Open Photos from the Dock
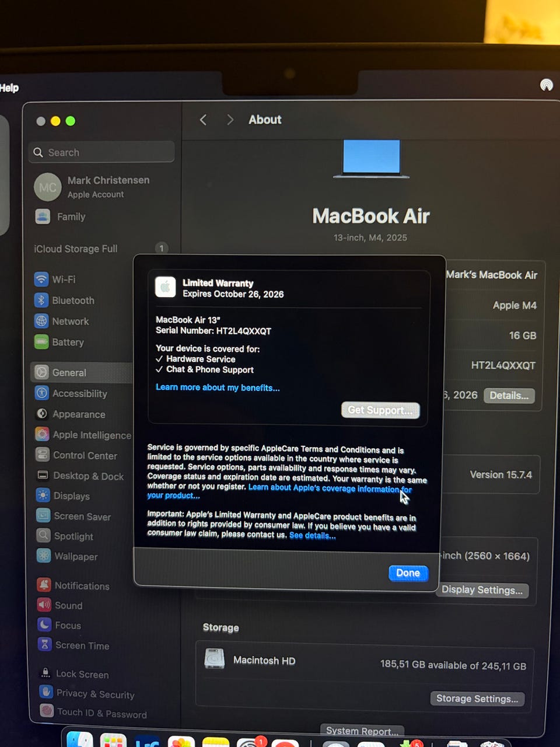This screenshot has width=560, height=747. point(181,742)
